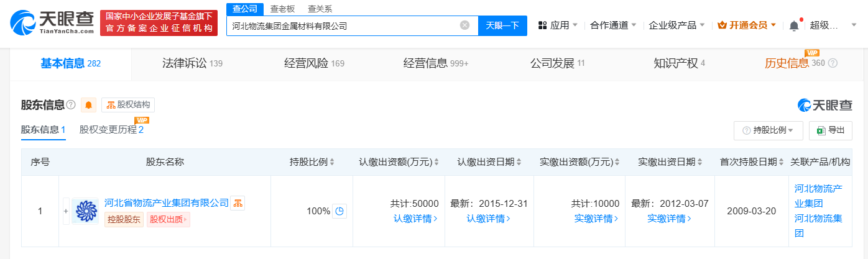
Task: Open the 合作通道 dropdown menu
Action: (x=613, y=25)
